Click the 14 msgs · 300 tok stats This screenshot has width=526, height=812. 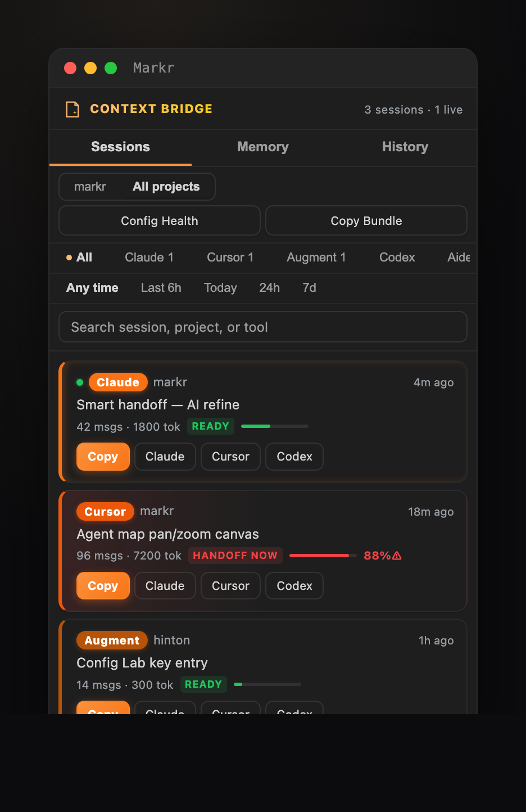125,685
